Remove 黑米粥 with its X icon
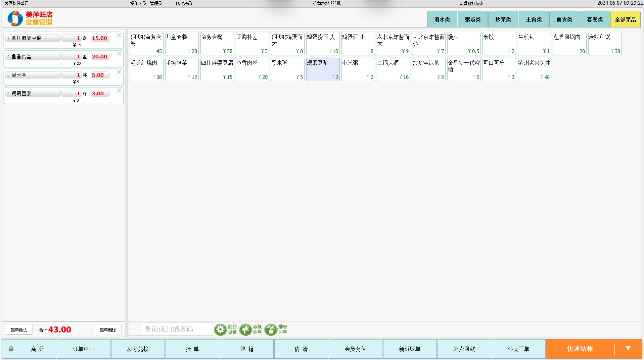The height and width of the screenshot is (360, 644). pos(119,72)
